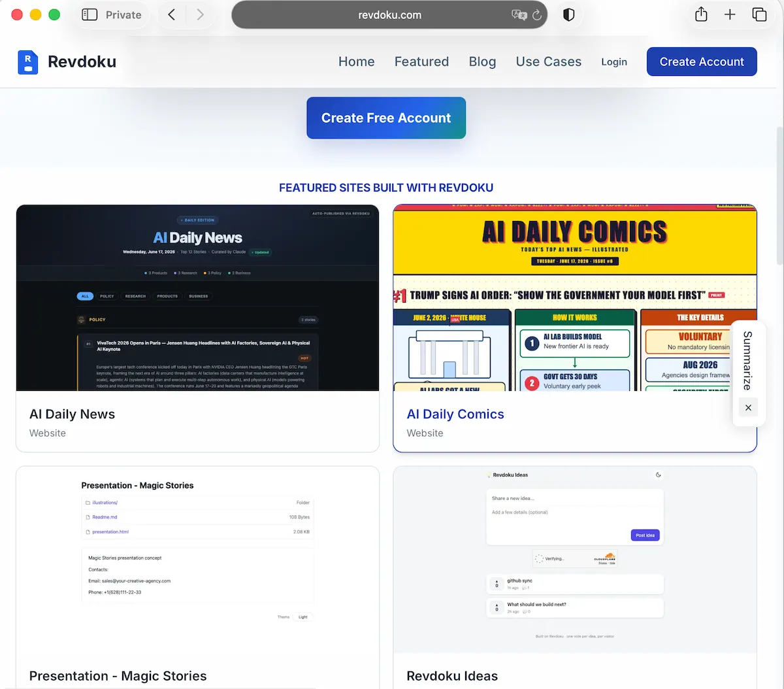Click the Create Account button
This screenshot has width=784, height=689.
click(702, 61)
